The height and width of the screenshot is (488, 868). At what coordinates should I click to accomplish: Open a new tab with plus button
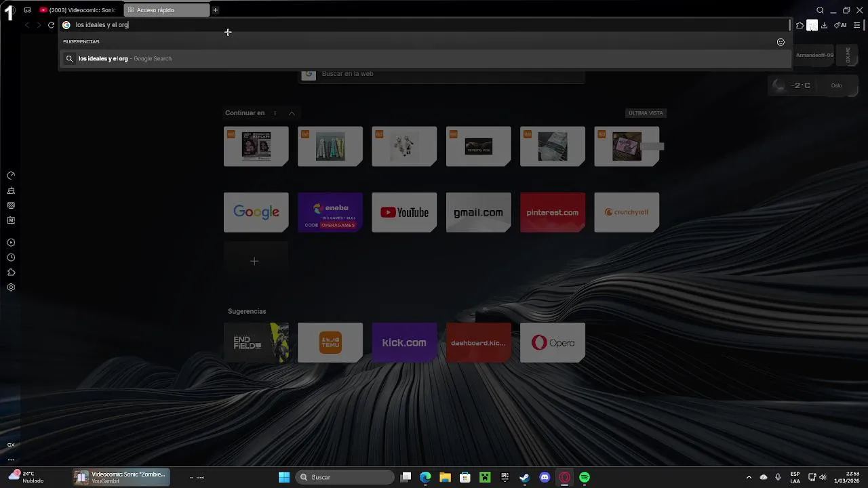pos(215,10)
